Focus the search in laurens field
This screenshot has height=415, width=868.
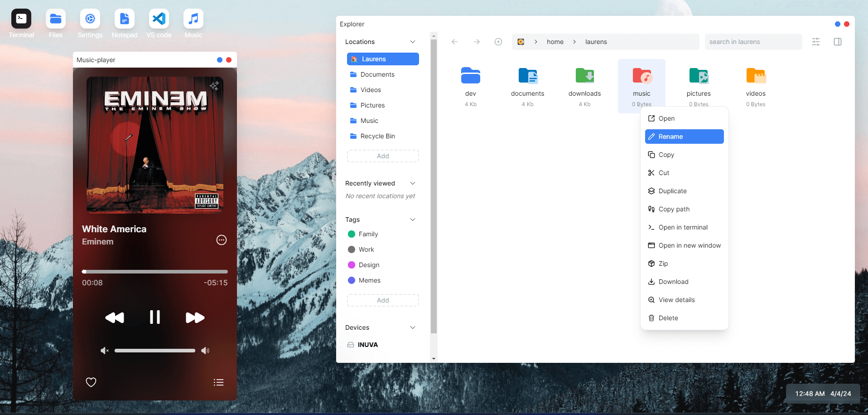tap(753, 42)
